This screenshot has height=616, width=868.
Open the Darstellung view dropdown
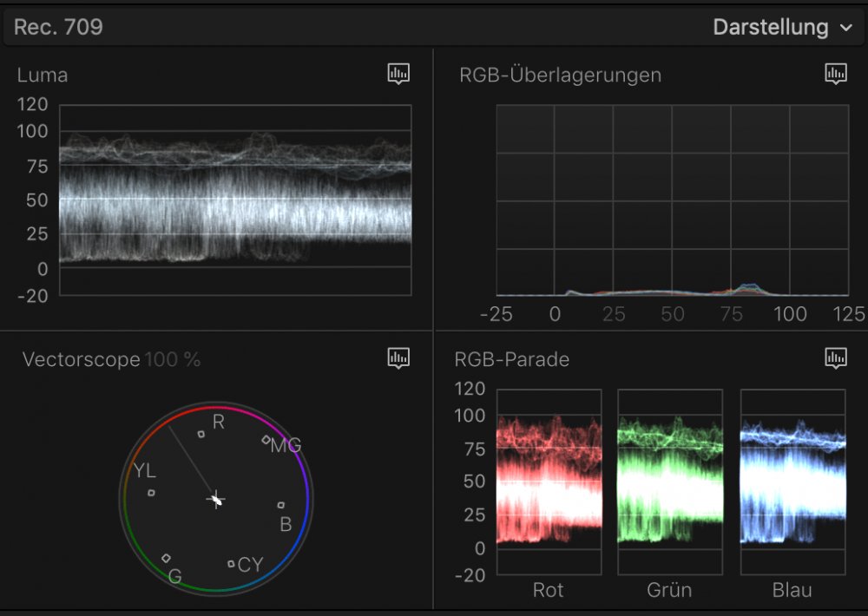782,28
